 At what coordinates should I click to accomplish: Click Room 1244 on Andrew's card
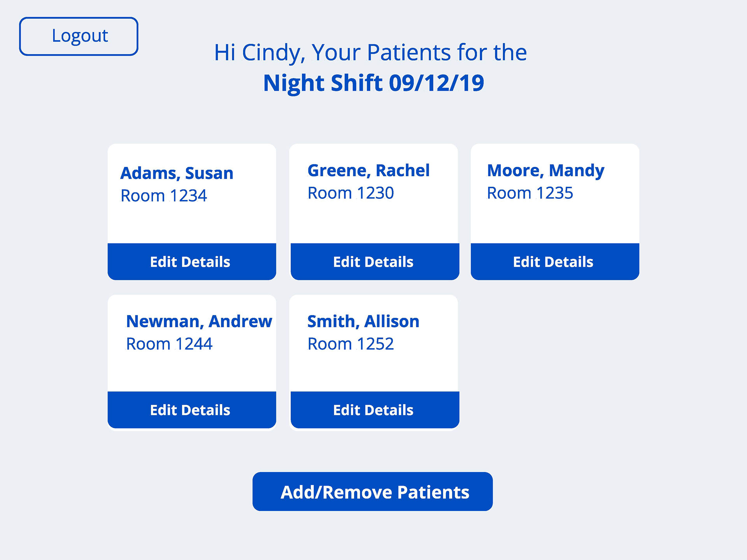click(x=169, y=344)
